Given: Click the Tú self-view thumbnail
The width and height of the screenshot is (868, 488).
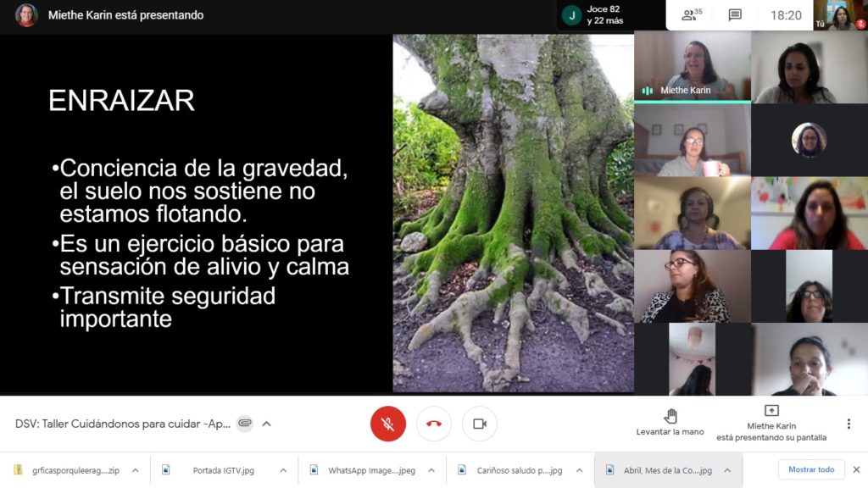Looking at the screenshot, I should point(840,15).
